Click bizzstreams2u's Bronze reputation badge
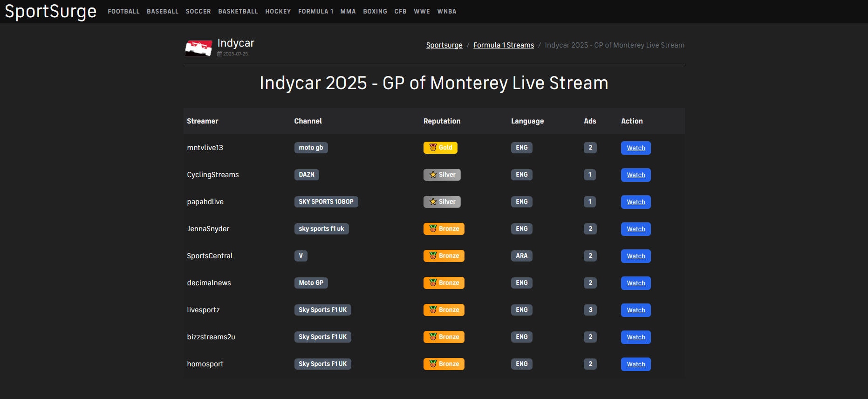Screen dimensions: 868x399 [444, 337]
